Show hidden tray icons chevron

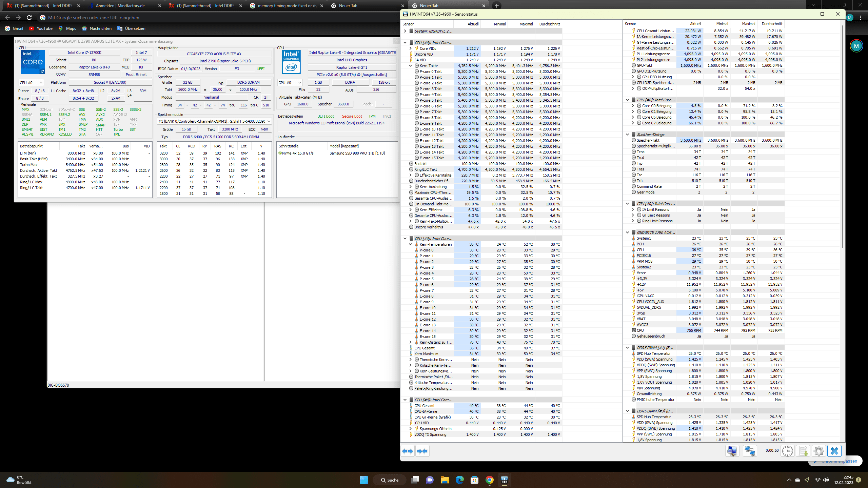pos(789,480)
